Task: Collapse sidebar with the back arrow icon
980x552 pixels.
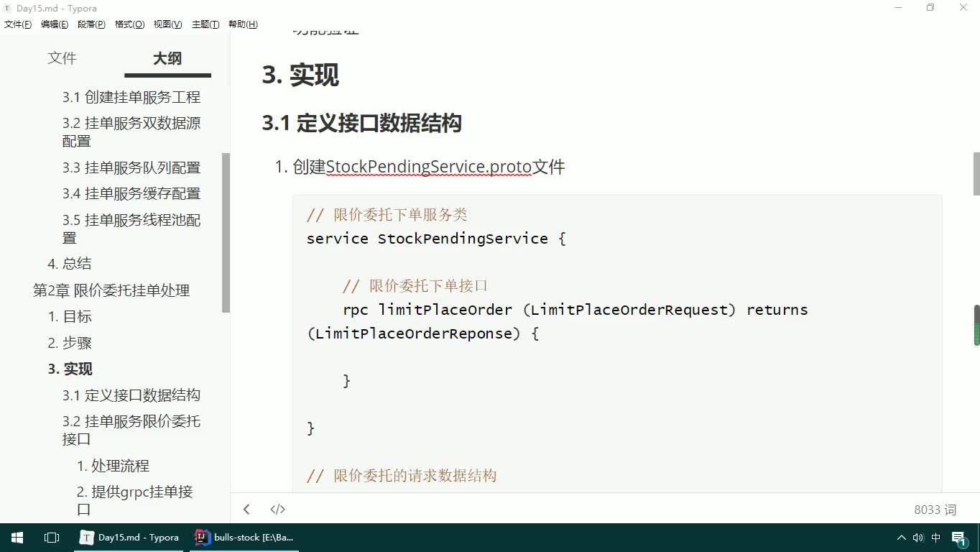Action: (246, 509)
